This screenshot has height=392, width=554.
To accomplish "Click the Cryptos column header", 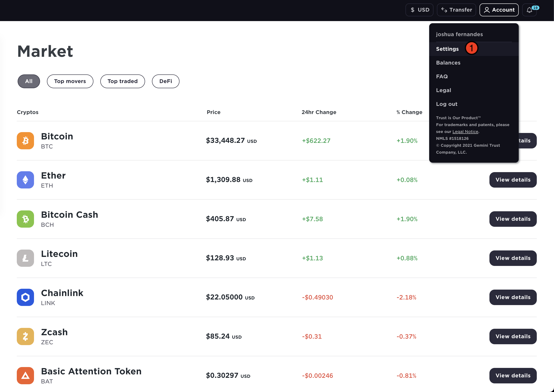I will pos(28,112).
